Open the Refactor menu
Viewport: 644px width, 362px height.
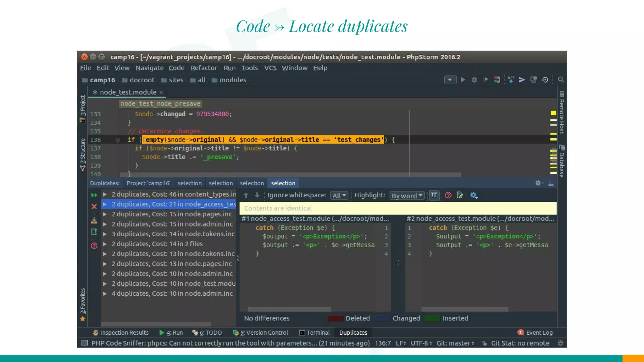(x=204, y=68)
